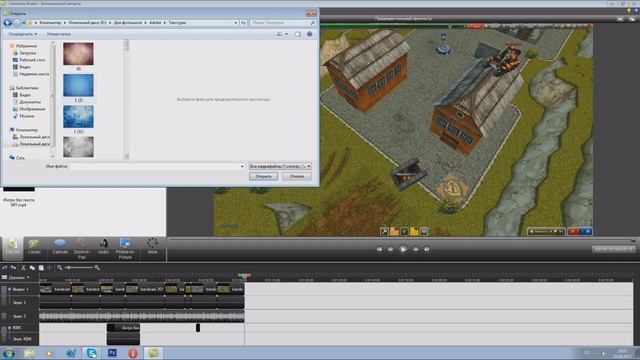
Task: Select the Интро clip on КВК track
Action: [123, 328]
